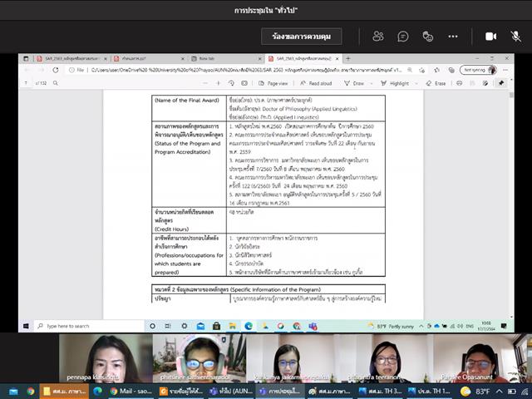Image resolution: width=532 pixels, height=399 pixels.
Task: Zoom in the PDF with plus icon
Action: [x=219, y=83]
